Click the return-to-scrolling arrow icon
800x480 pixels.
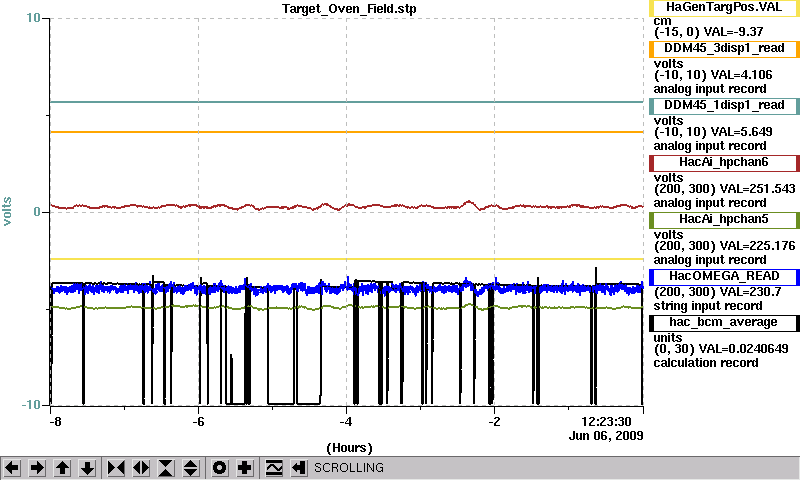(x=299, y=468)
